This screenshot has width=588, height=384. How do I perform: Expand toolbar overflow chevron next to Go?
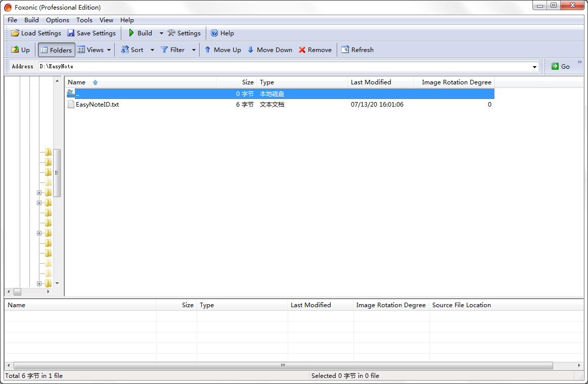click(x=580, y=62)
